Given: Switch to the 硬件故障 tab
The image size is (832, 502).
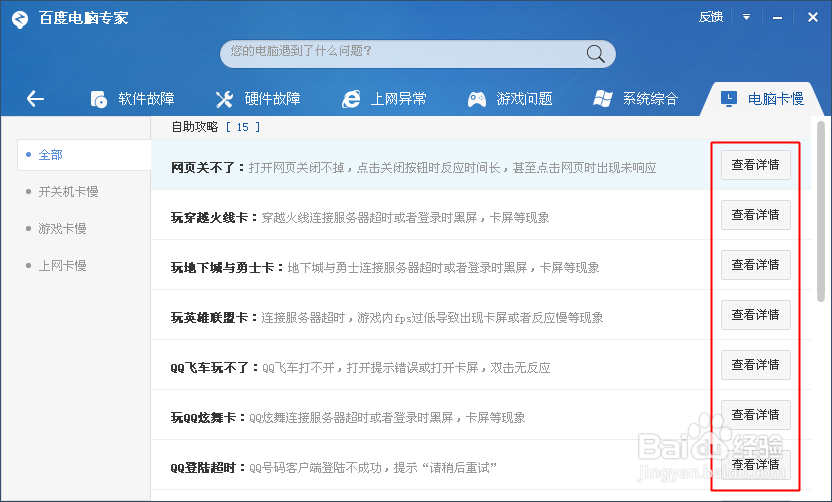Looking at the screenshot, I should pos(258,99).
